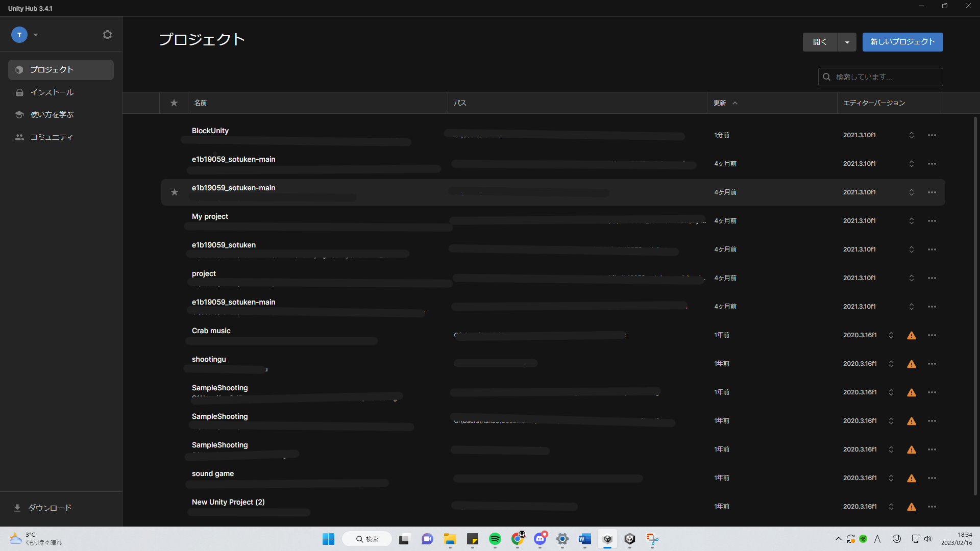Screen dimensions: 980x551
Task: Open the コミュニティ sidebar item
Action: pos(52,137)
